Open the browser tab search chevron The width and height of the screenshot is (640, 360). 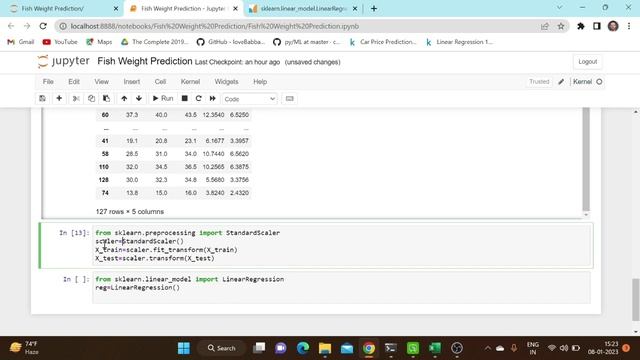[x=560, y=8]
